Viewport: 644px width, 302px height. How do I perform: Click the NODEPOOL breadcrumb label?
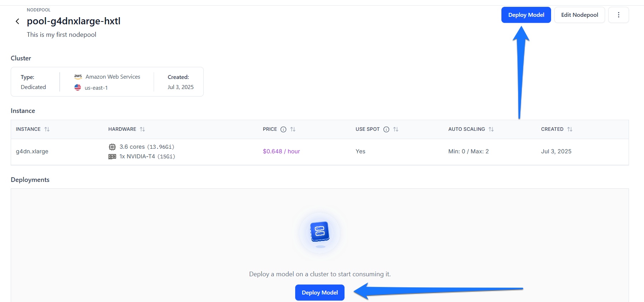pyautogui.click(x=39, y=10)
